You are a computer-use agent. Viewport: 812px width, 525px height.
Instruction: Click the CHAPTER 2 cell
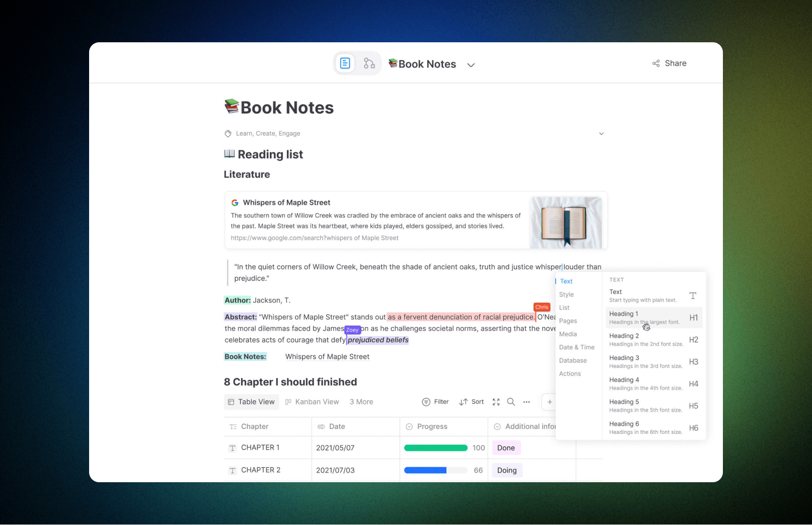point(268,470)
